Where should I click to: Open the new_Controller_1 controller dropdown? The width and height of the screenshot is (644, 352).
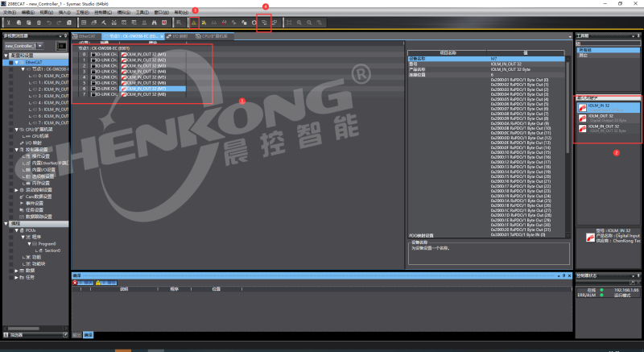(39, 46)
